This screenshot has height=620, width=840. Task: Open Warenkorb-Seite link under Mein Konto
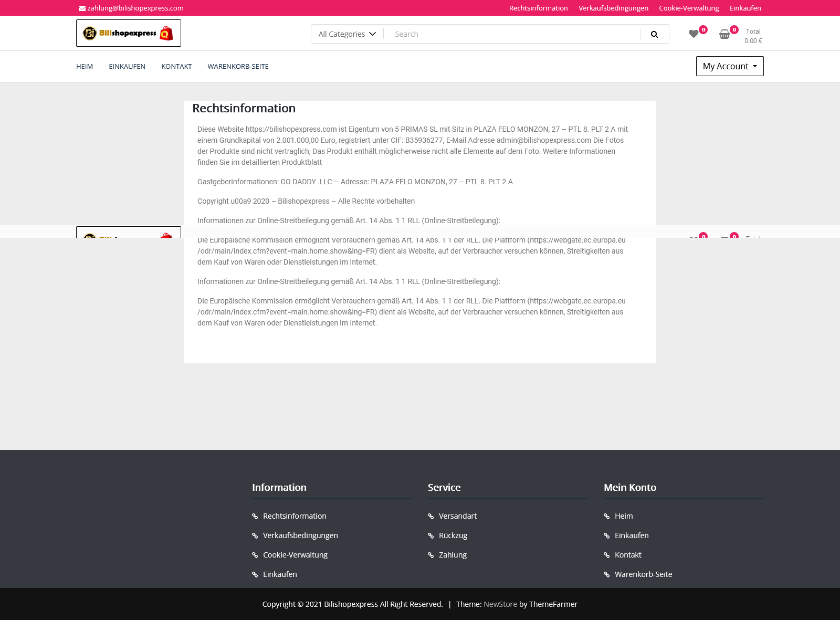643,574
